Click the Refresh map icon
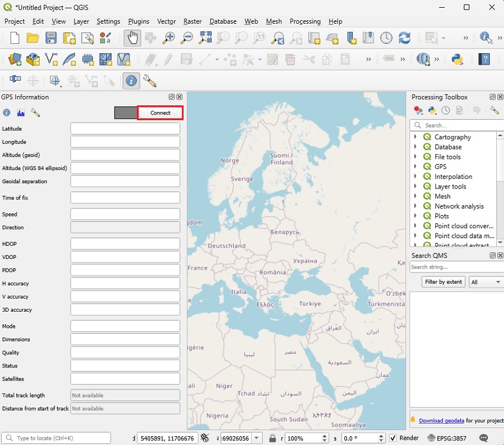 pyautogui.click(x=404, y=38)
